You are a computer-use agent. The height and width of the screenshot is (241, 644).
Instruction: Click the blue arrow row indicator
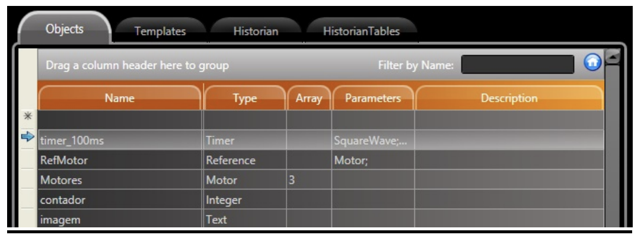tap(28, 137)
